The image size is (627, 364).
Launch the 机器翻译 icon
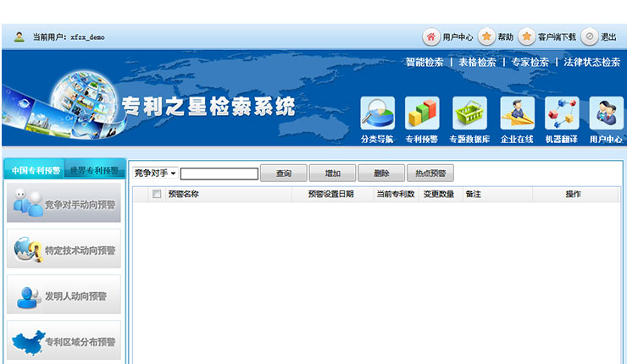pos(561,113)
